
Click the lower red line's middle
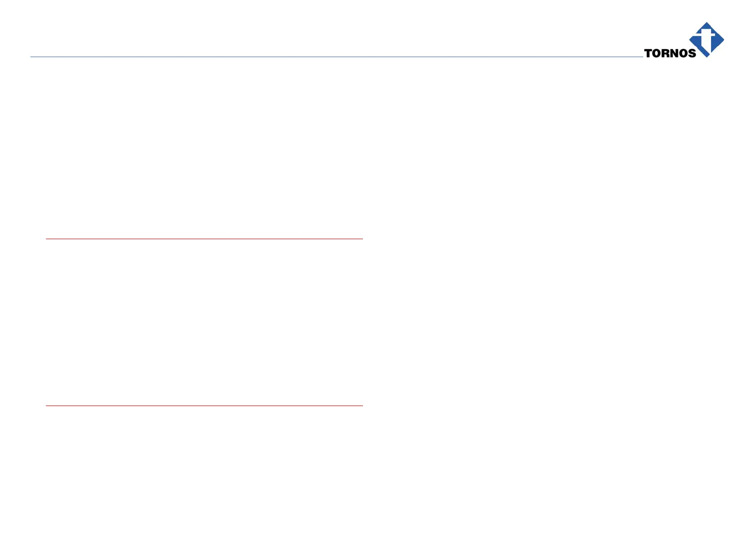point(204,406)
